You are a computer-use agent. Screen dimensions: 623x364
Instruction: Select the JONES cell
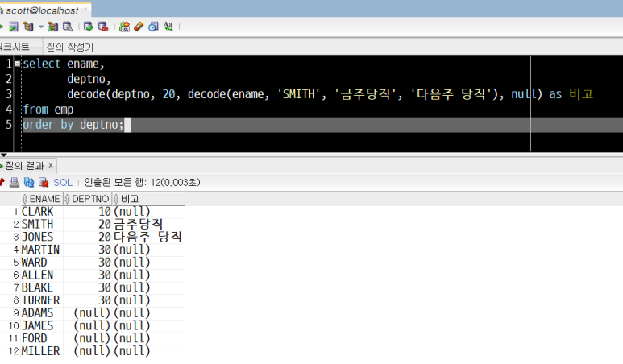tap(42, 237)
